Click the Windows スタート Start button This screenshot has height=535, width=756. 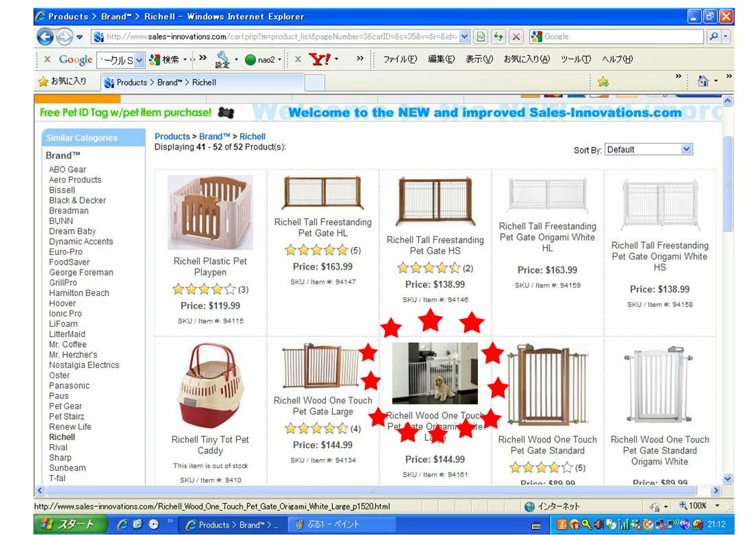tap(71, 524)
